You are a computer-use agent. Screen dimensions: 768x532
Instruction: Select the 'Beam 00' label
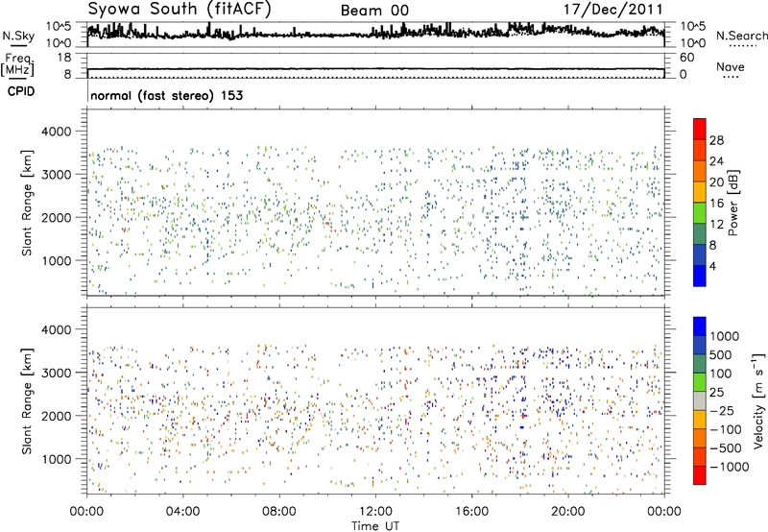[x=374, y=11]
